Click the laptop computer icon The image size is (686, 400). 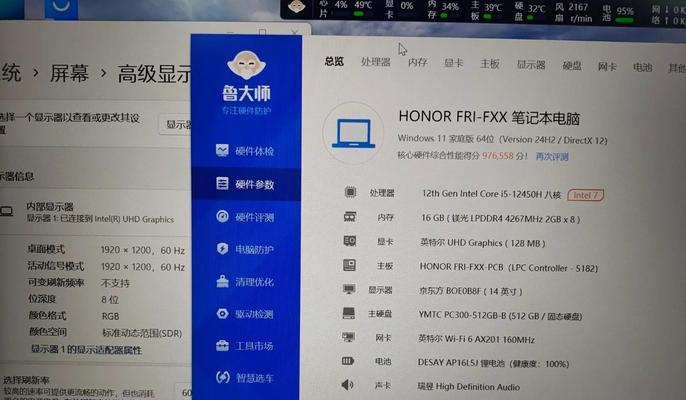point(354,133)
